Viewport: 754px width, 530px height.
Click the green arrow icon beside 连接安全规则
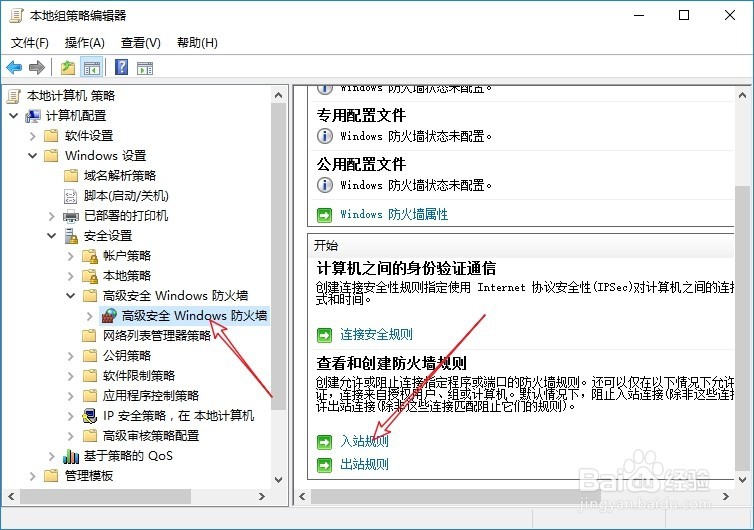pos(325,334)
